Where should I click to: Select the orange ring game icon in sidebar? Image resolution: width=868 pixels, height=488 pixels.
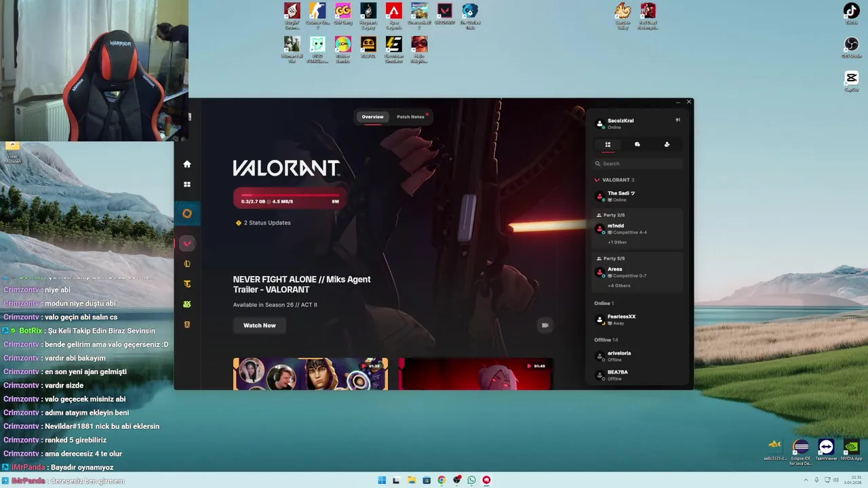click(187, 213)
